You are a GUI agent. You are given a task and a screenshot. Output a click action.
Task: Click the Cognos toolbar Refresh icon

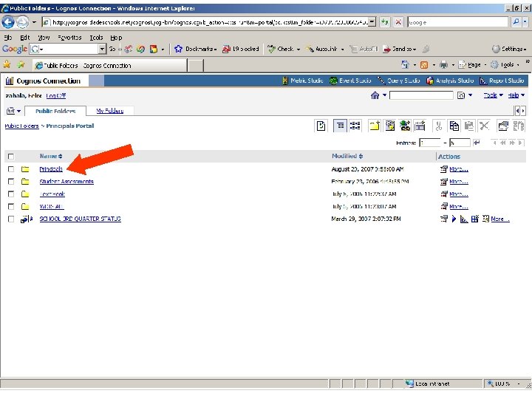coord(321,126)
